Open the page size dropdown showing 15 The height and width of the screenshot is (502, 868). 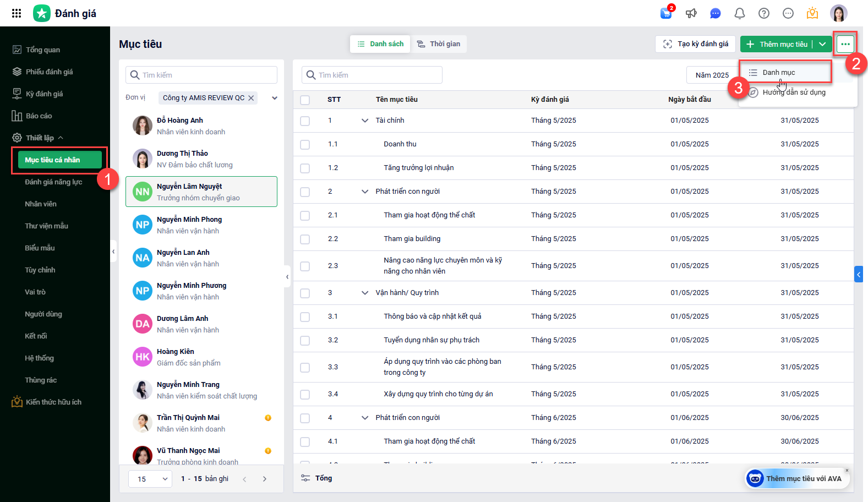pos(150,479)
